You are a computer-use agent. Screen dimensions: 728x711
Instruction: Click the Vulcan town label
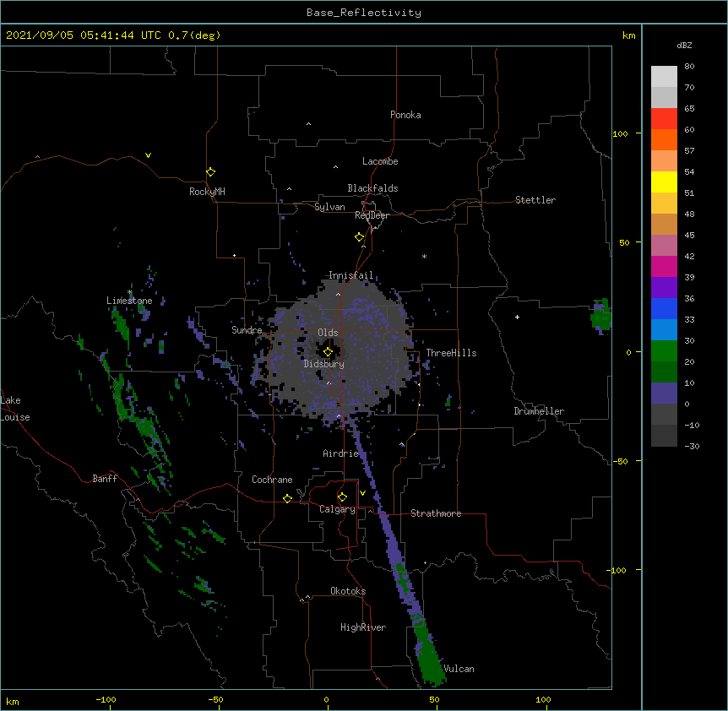pos(459,669)
